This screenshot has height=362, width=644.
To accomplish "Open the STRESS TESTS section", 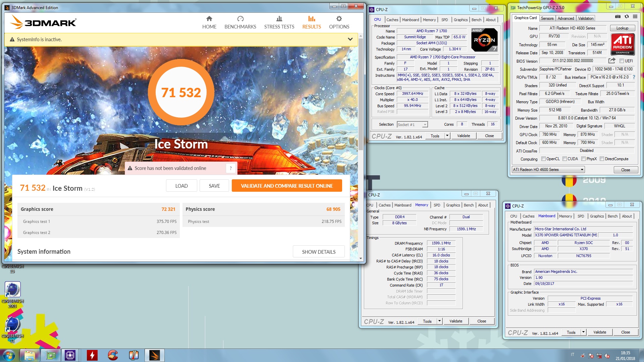I will 279,22.
